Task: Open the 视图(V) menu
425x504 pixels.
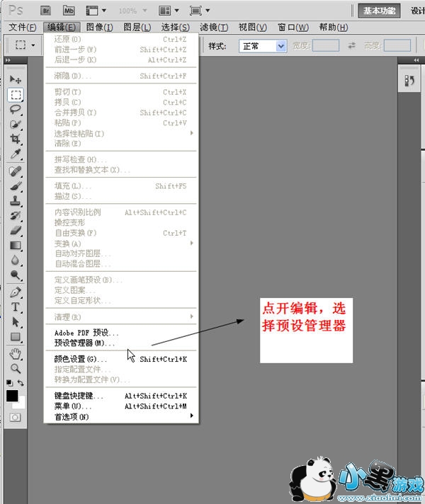Action: (253, 28)
